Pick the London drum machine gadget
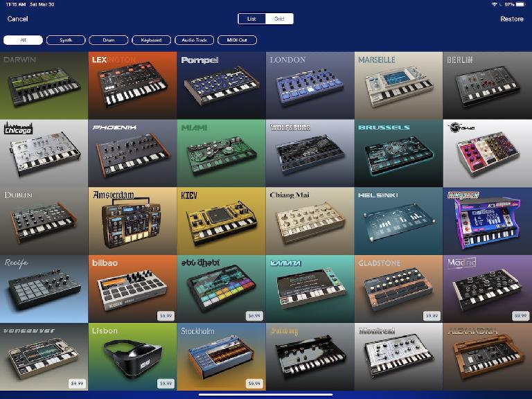The width and height of the screenshot is (532, 399). pos(310,85)
